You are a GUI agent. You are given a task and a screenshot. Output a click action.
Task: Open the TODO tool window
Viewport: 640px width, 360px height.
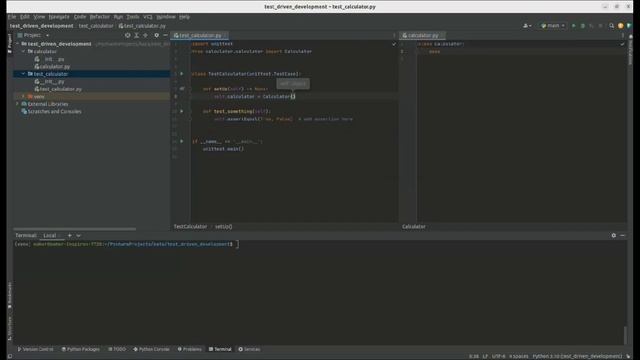117,349
